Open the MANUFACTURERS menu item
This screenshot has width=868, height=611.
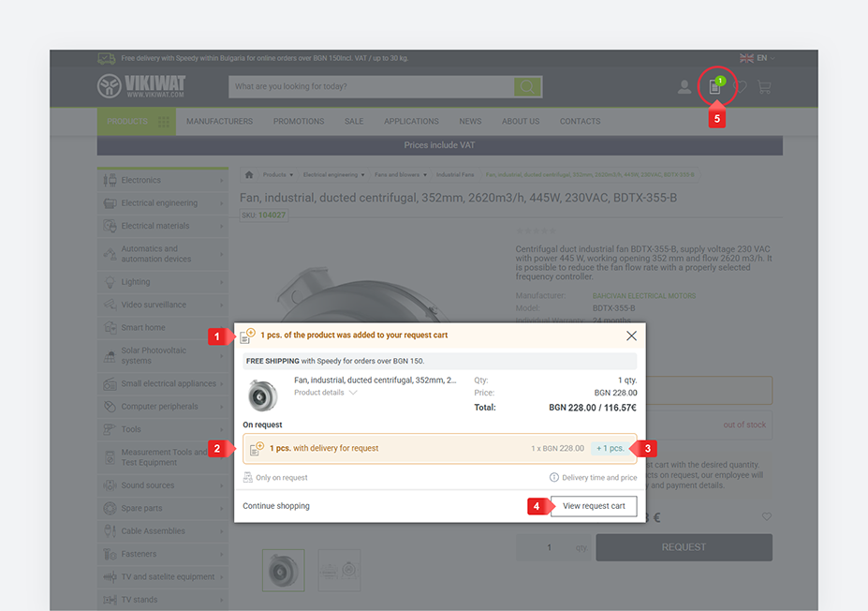coord(219,121)
